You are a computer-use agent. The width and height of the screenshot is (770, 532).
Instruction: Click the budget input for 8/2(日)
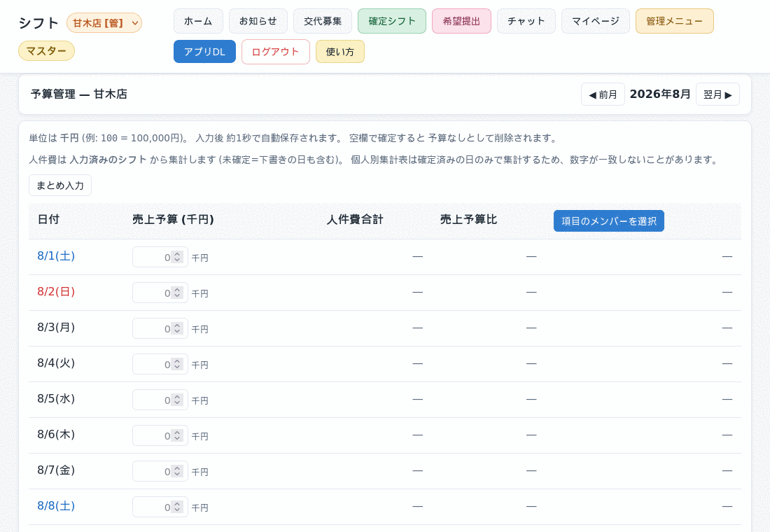click(160, 293)
